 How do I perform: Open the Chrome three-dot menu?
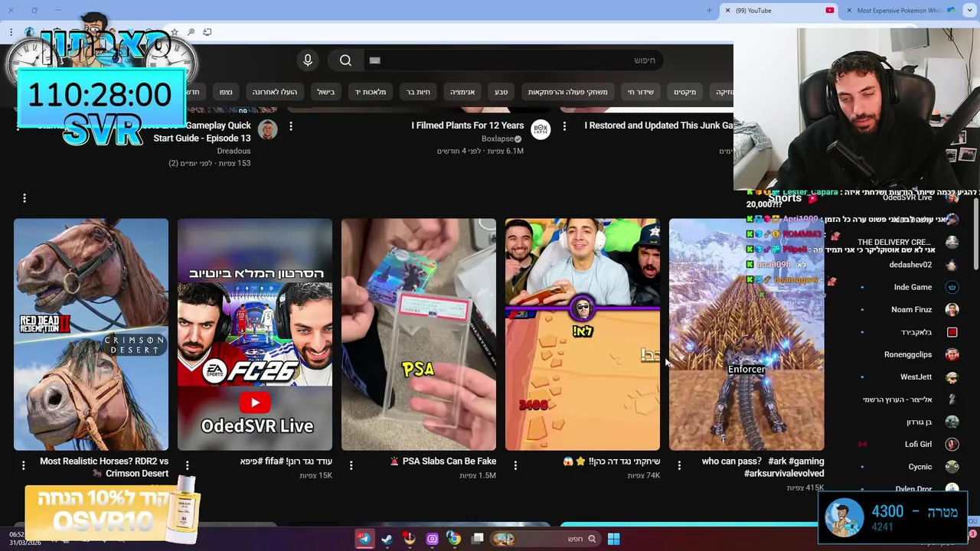pyautogui.click(x=11, y=32)
